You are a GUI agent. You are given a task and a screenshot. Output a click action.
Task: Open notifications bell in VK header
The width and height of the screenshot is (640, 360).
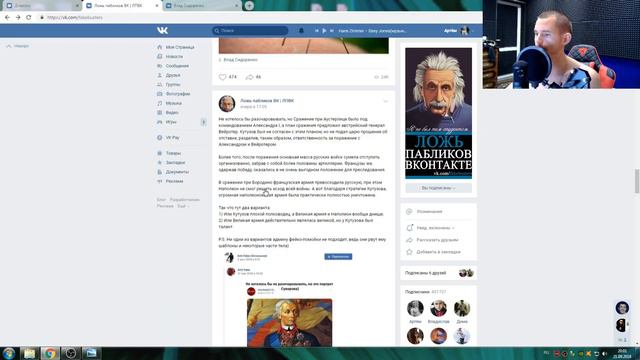pos(301,31)
